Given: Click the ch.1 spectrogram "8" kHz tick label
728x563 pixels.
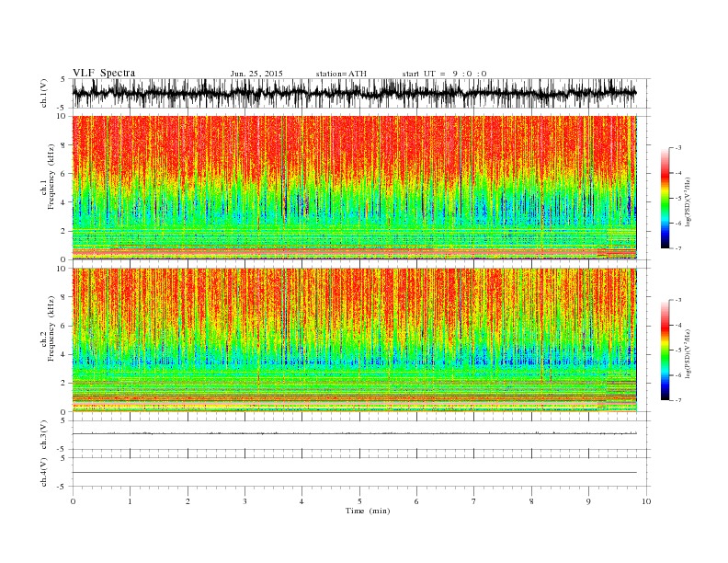Looking at the screenshot, I should 64,145.
